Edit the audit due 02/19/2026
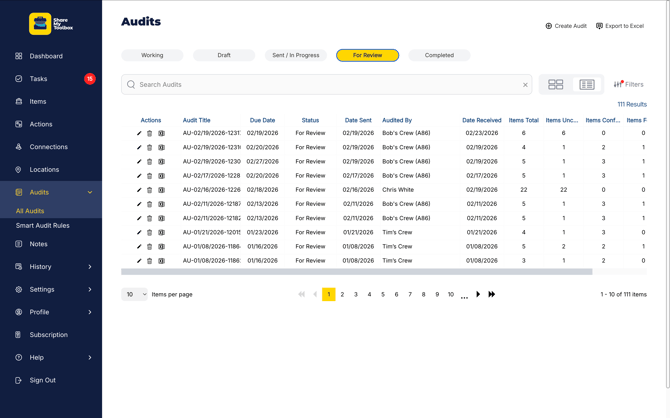Viewport: 670px width, 418px height. [139, 133]
